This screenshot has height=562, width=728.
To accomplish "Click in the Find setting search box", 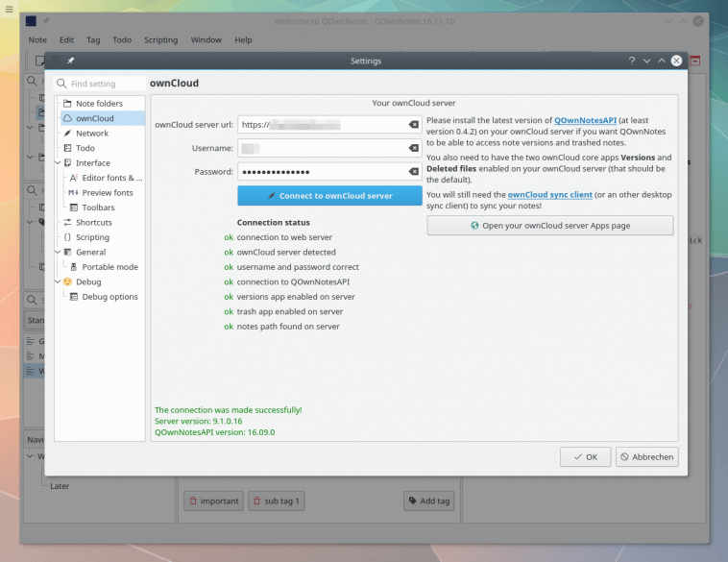I will (106, 84).
